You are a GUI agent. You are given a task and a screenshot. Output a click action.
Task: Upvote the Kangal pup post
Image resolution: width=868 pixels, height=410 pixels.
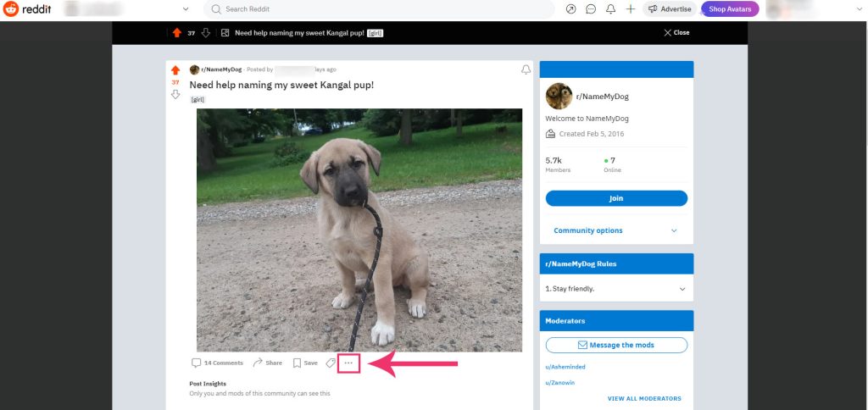pos(175,70)
